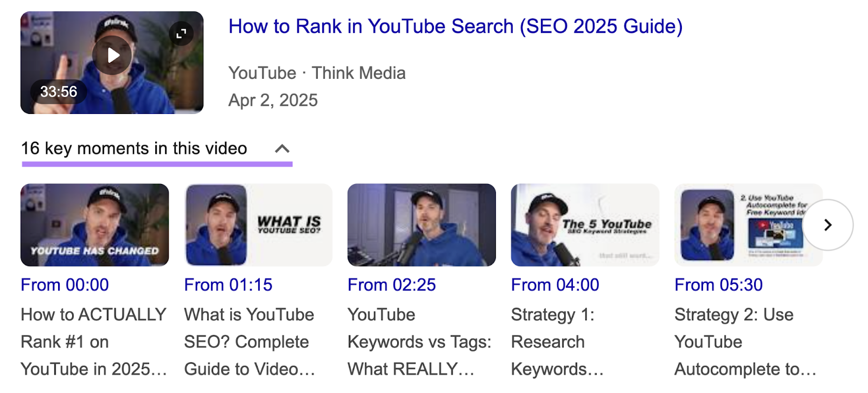Click the 33:56 duration badge on the thumbnail

59,92
